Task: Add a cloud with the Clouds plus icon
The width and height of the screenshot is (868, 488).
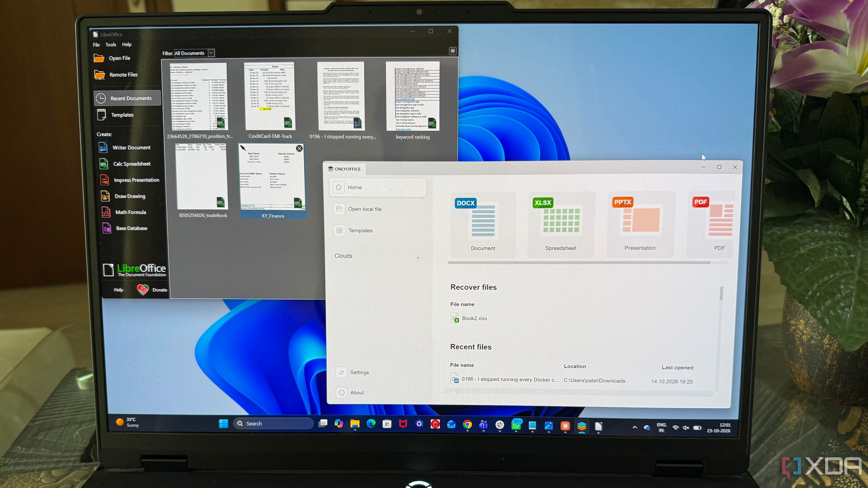Action: click(x=418, y=258)
